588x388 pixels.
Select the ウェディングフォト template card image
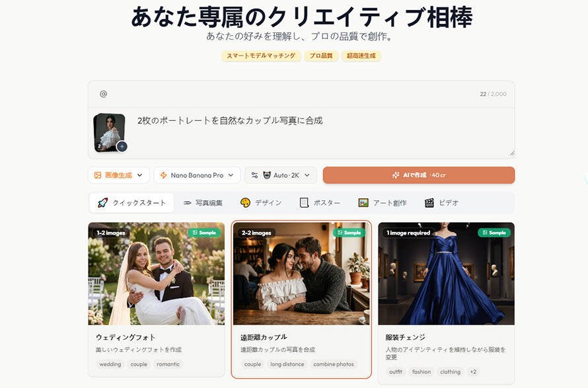point(156,274)
